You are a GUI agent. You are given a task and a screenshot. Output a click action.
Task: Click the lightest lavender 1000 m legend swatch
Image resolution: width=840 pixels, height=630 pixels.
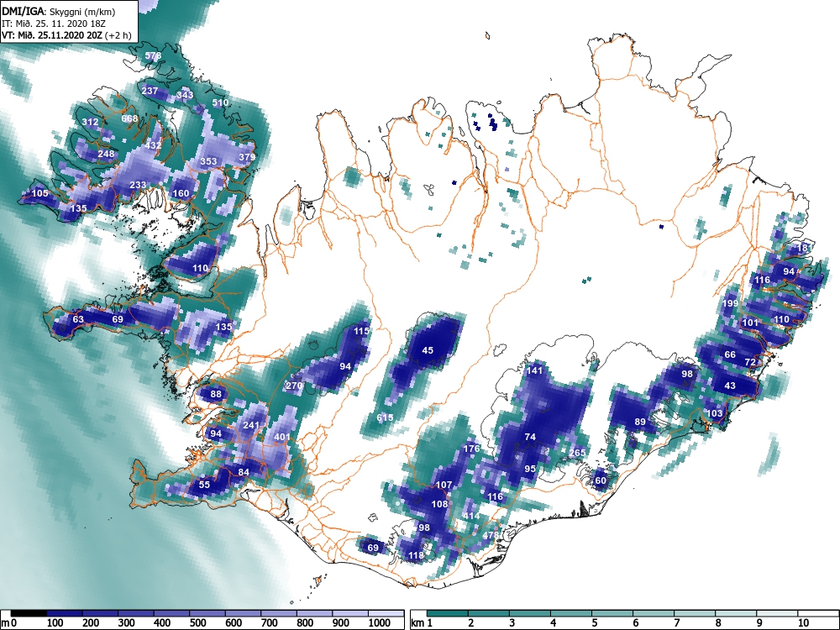[386, 613]
